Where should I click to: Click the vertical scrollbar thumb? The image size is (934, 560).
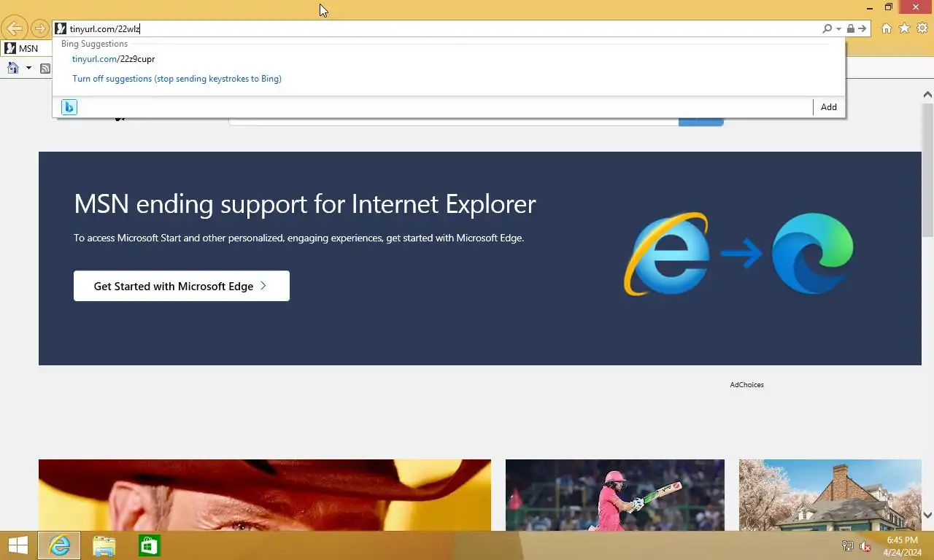coord(927,169)
